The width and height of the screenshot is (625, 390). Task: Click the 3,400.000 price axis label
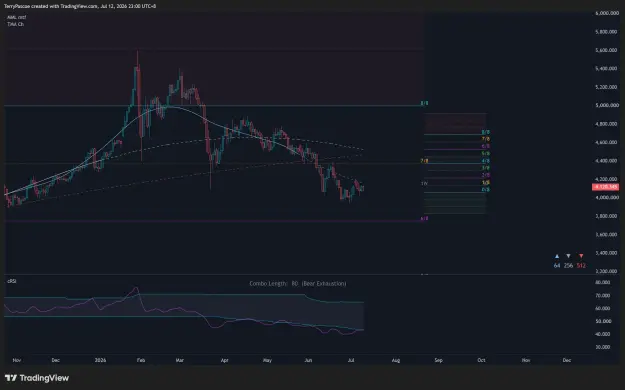tap(606, 253)
